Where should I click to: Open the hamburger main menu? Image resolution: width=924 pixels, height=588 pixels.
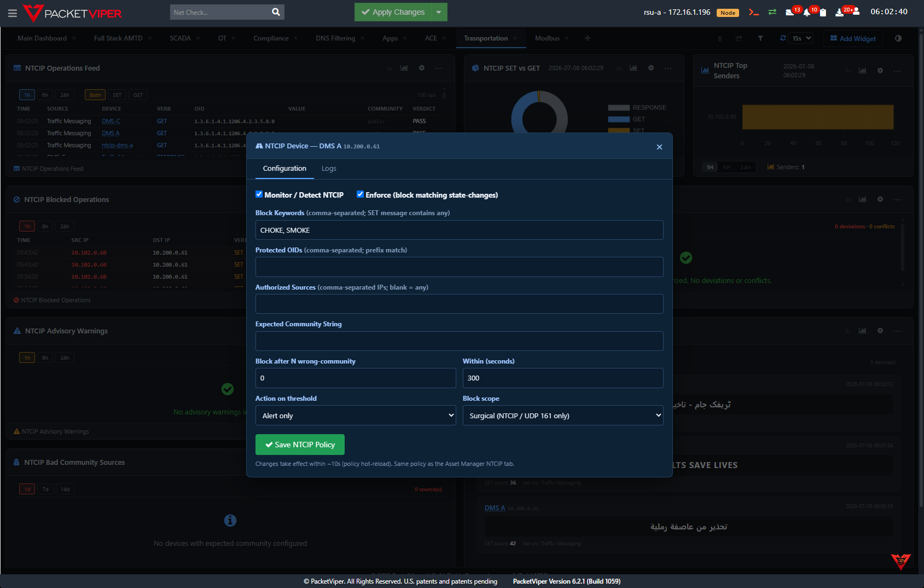tap(13, 13)
